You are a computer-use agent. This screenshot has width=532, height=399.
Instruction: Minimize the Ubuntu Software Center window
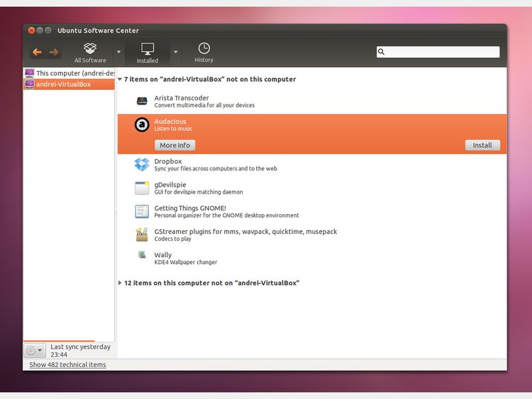[40, 30]
